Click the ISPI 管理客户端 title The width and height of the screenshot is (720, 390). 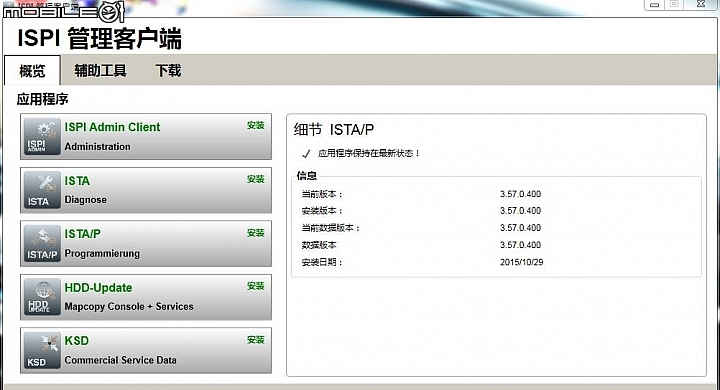pyautogui.click(x=100, y=38)
